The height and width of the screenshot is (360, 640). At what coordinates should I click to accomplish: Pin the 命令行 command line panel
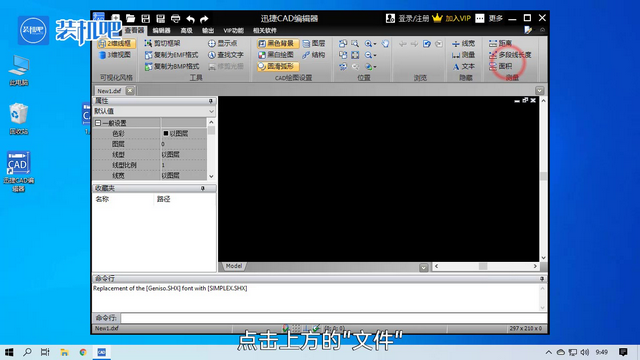542,278
